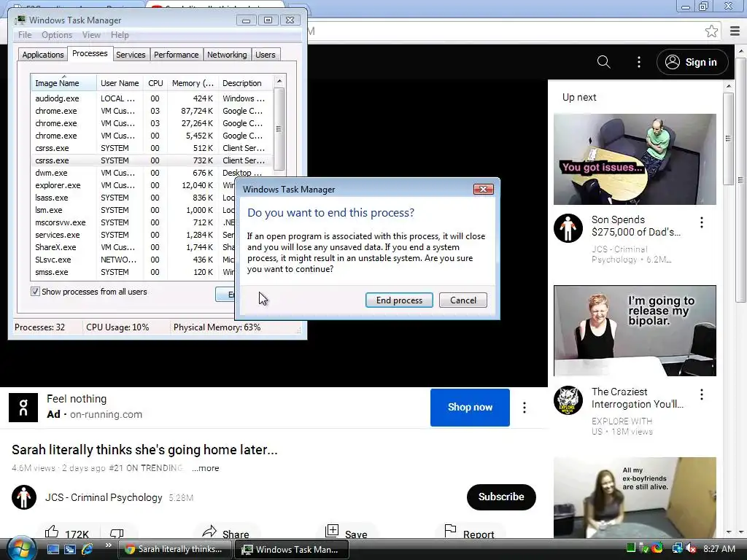
Task: Bookmark this page with star icon
Action: pos(711,31)
